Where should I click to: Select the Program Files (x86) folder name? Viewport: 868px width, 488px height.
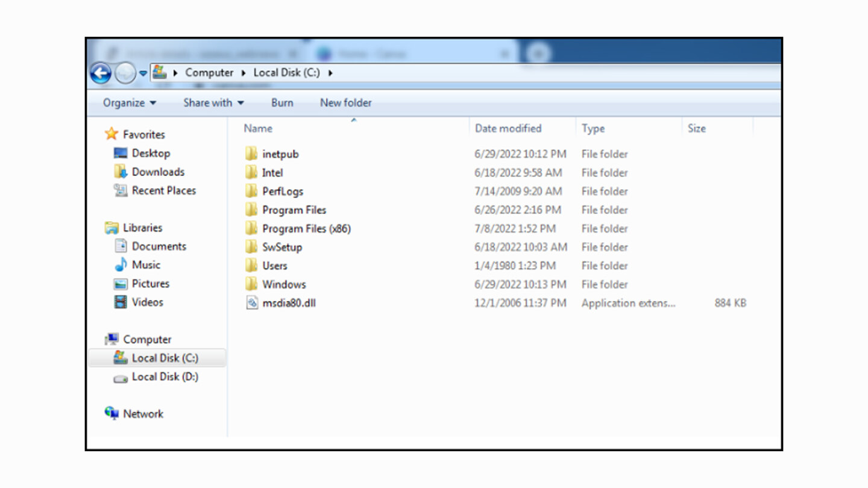306,229
